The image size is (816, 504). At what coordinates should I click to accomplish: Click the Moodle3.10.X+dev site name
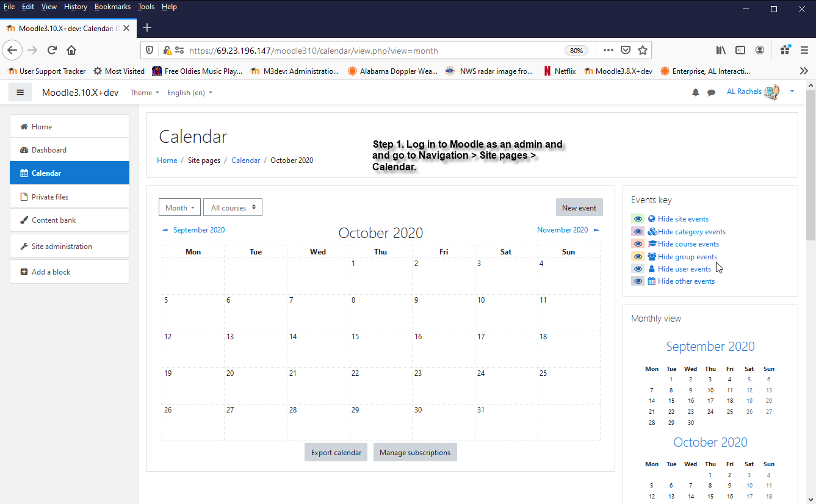click(80, 92)
